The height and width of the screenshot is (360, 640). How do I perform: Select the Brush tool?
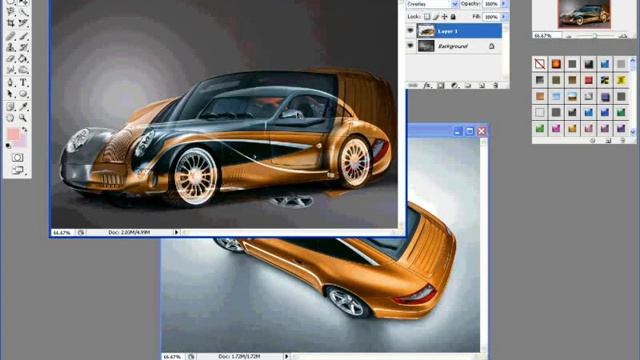23,36
